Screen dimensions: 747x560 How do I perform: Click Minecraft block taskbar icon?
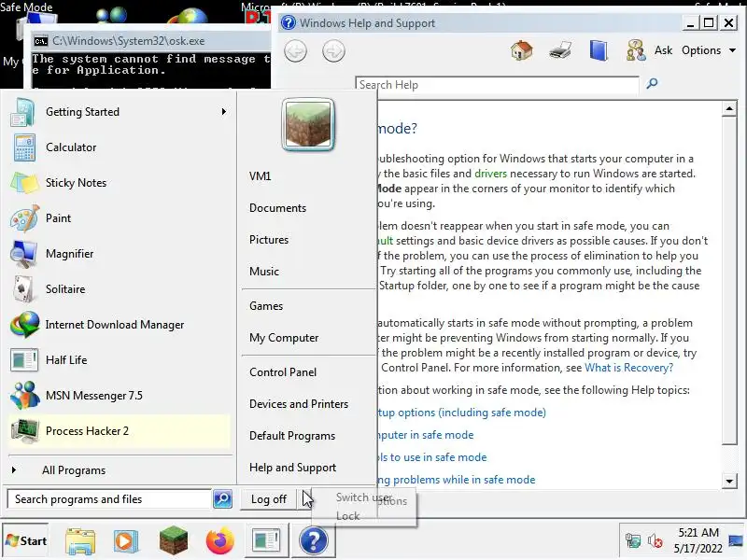click(x=174, y=540)
